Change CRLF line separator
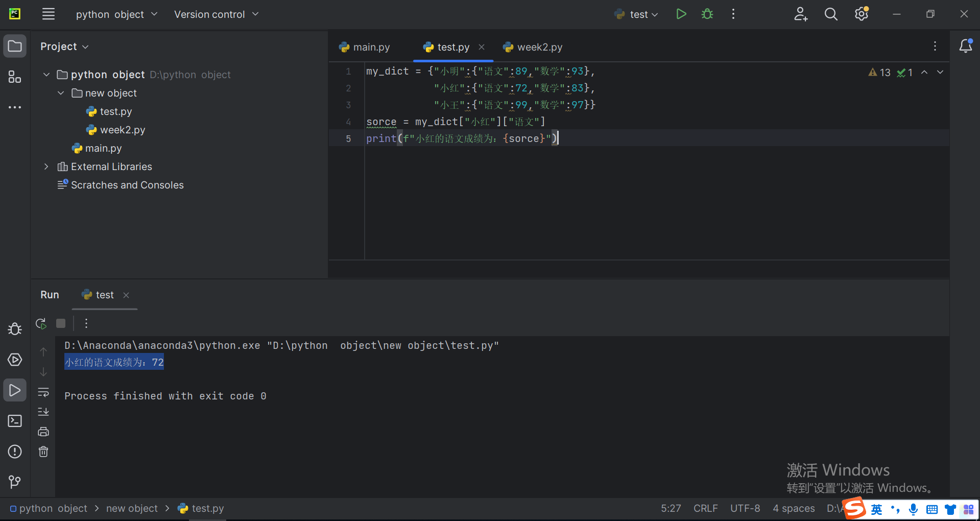980x521 pixels. click(706, 508)
